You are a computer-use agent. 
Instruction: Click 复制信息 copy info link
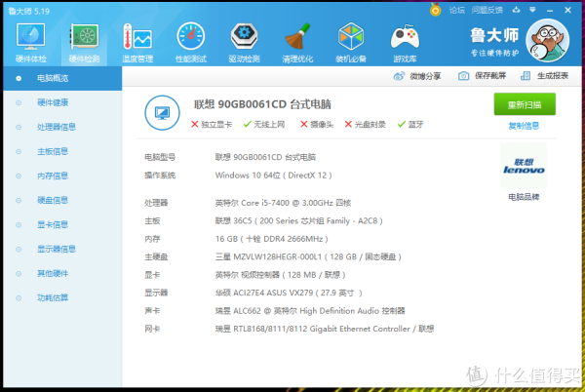(x=524, y=126)
